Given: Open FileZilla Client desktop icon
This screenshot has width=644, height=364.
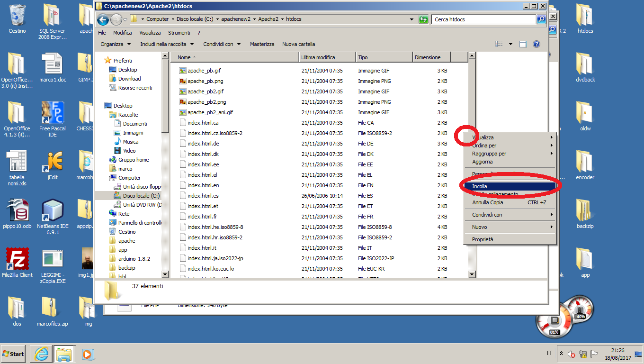Looking at the screenshot, I should [x=17, y=260].
